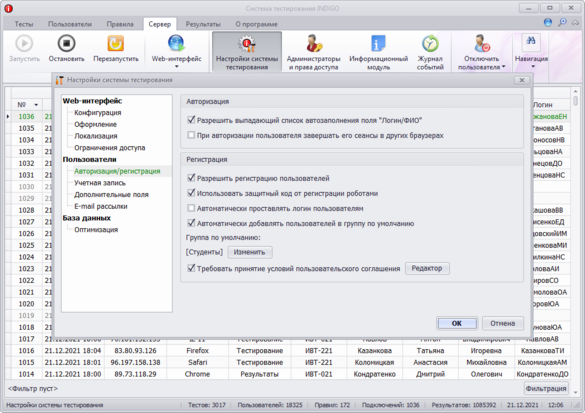Enable Автоматически проставлять логин пользователям
The image size is (585, 413).
pos(191,208)
